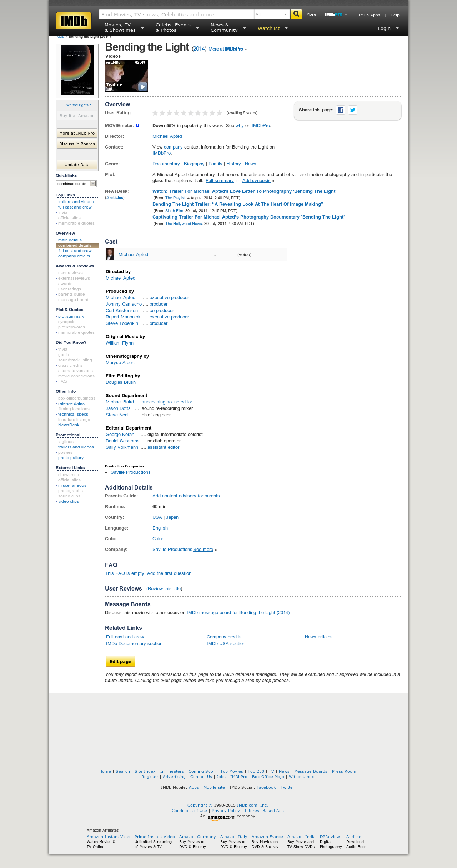Open the Add synopsis link
457x868 pixels.
[256, 181]
